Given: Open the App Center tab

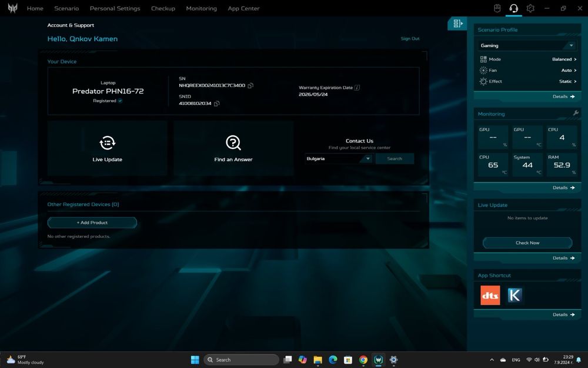Looking at the screenshot, I should pos(243,8).
